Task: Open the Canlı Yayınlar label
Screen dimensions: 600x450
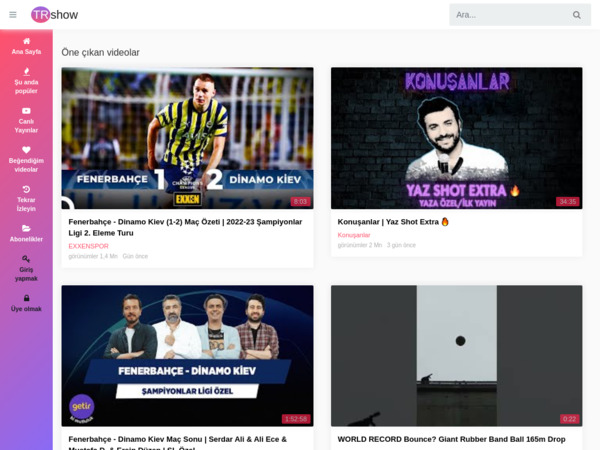Action: 26,126
